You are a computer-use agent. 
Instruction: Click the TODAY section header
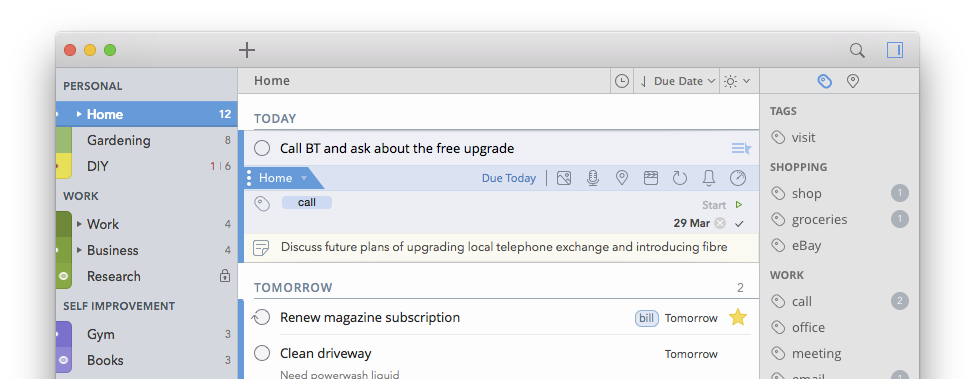pyautogui.click(x=275, y=119)
